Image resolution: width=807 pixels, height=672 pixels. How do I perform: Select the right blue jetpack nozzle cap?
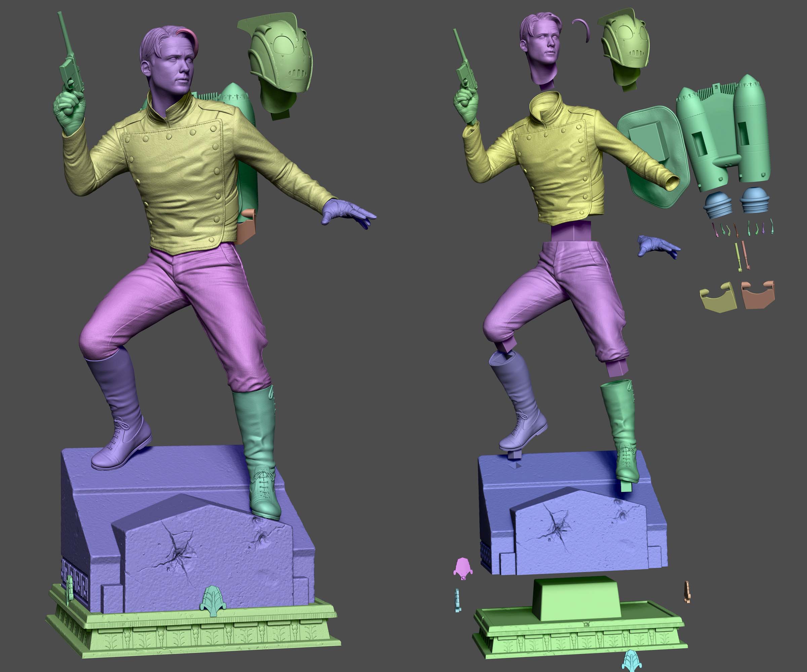click(x=755, y=201)
